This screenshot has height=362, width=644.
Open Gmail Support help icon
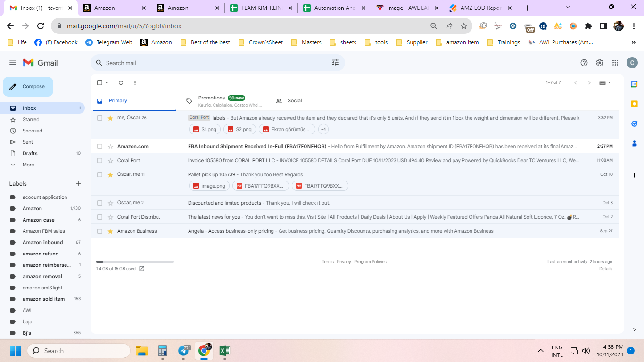584,63
